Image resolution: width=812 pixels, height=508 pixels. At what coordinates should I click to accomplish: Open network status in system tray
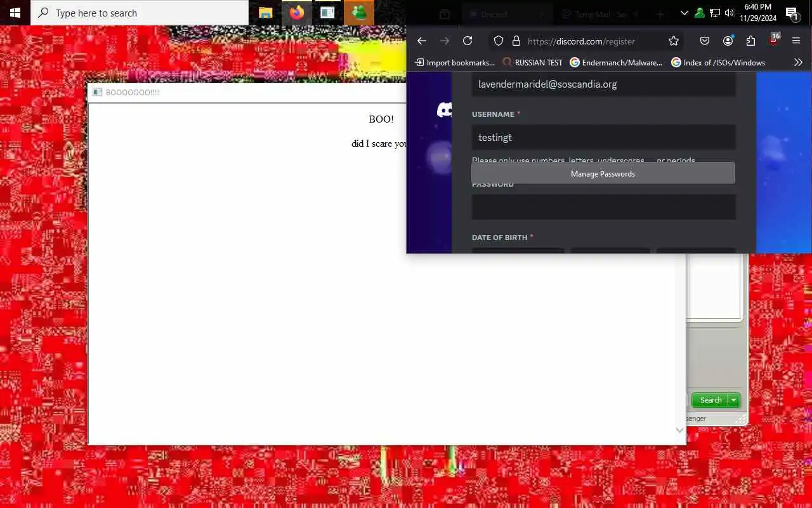click(x=714, y=13)
